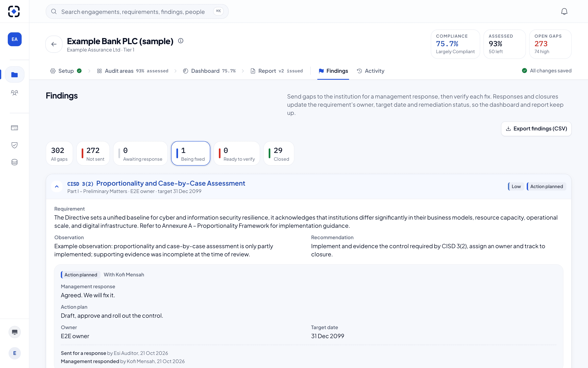Open the Setup step
This screenshot has width=588, height=368.
66,71
